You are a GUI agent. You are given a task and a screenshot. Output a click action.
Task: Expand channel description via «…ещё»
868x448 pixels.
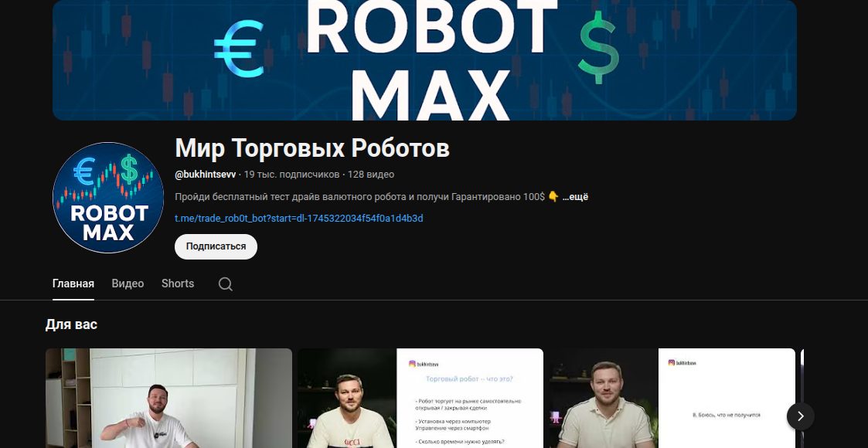(x=575, y=197)
